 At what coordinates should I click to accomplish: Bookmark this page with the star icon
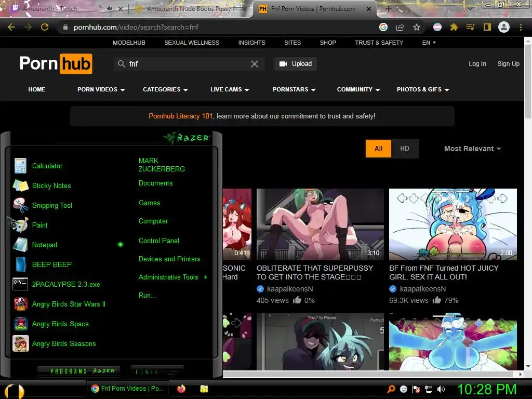tap(417, 27)
